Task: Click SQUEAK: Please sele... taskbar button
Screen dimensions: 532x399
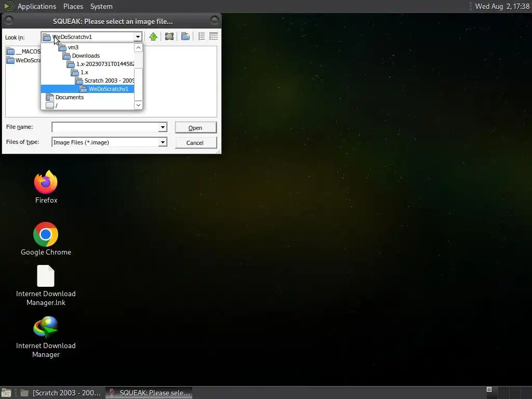Action: 149,393
